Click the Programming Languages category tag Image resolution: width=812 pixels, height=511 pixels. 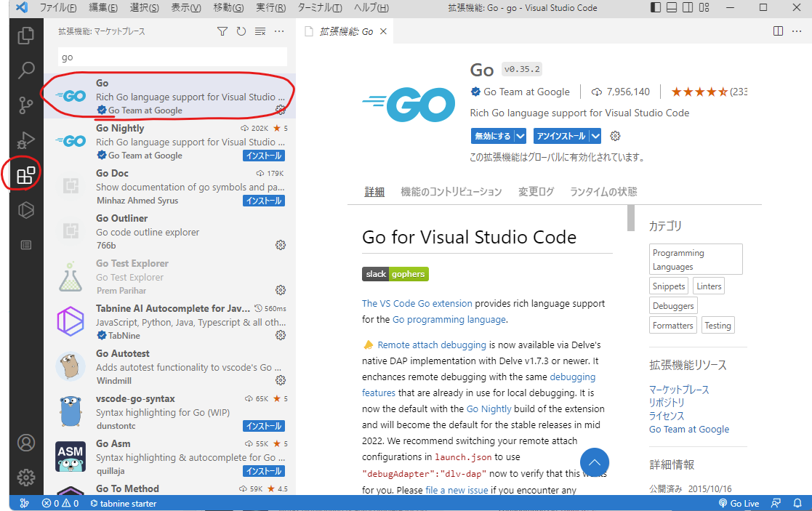pos(696,259)
